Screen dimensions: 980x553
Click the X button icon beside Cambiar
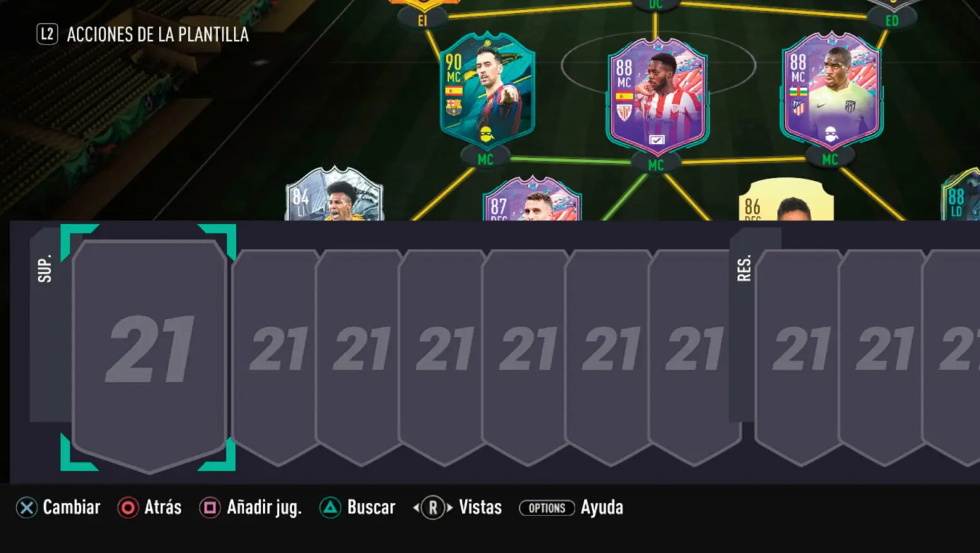click(x=26, y=508)
